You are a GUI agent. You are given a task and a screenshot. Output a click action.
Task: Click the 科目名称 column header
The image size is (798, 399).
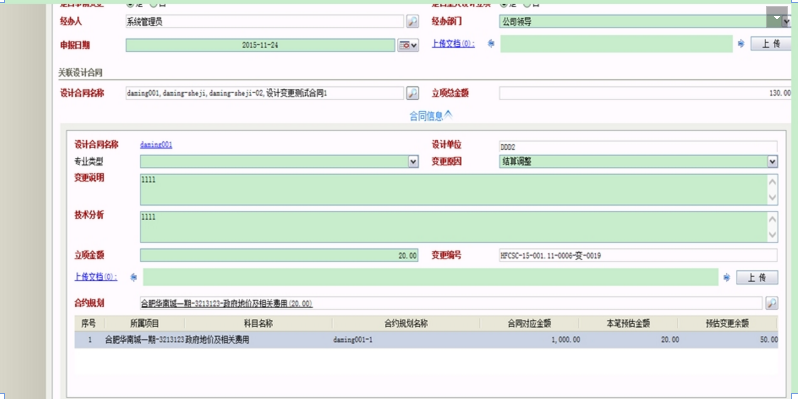click(x=259, y=323)
